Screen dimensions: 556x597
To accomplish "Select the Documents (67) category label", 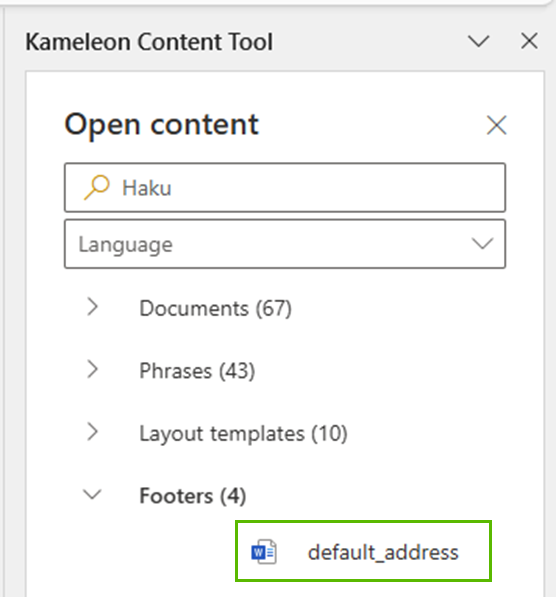I will coord(216,308).
